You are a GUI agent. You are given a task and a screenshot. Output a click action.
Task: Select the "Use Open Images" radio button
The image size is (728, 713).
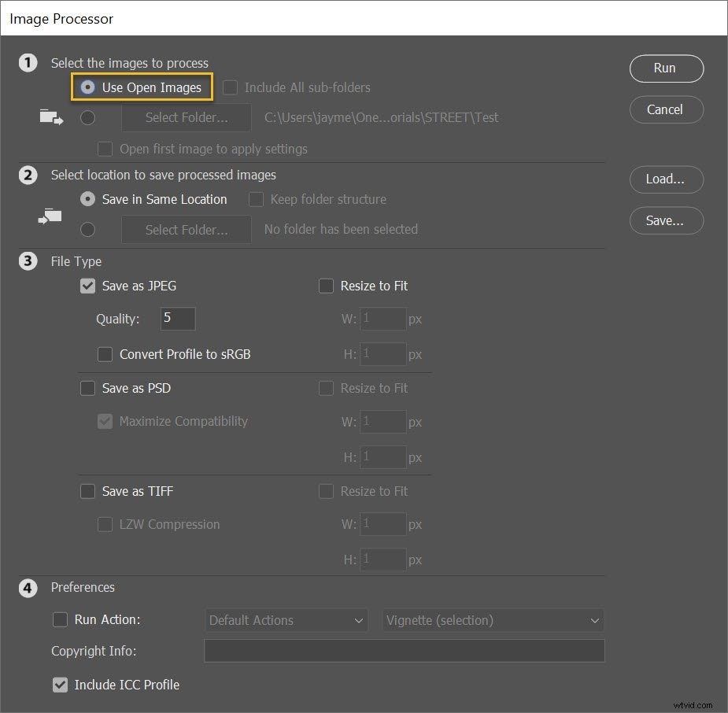(x=88, y=87)
